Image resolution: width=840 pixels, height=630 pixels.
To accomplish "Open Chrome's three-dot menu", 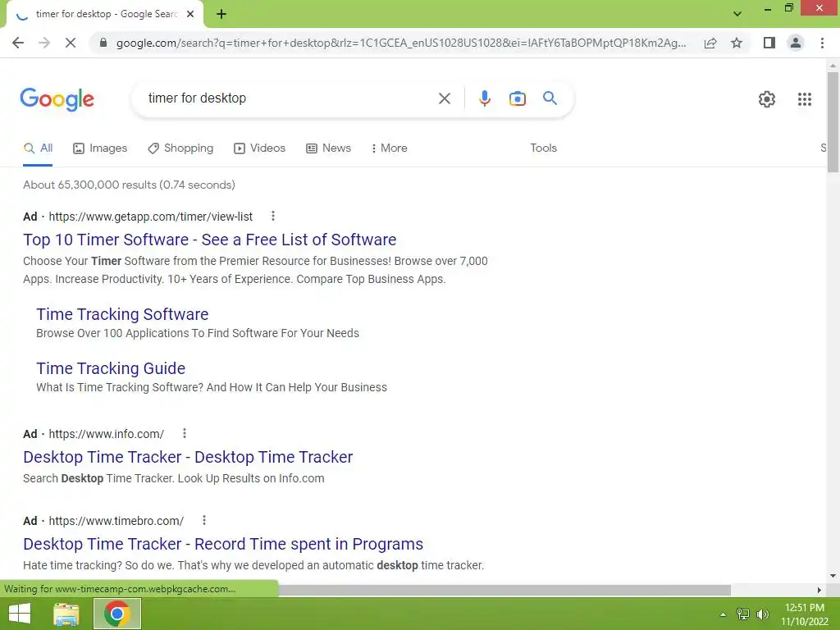I will point(822,43).
